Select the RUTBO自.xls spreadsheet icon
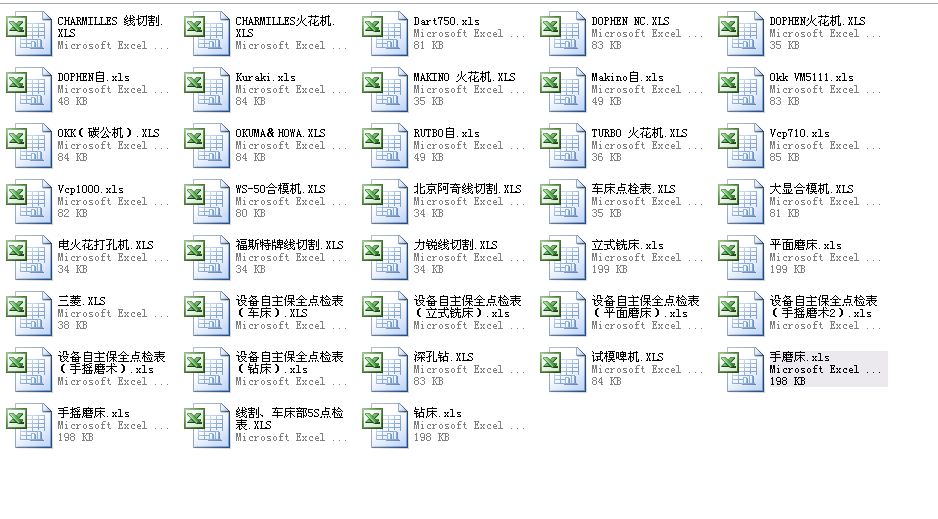 point(385,145)
